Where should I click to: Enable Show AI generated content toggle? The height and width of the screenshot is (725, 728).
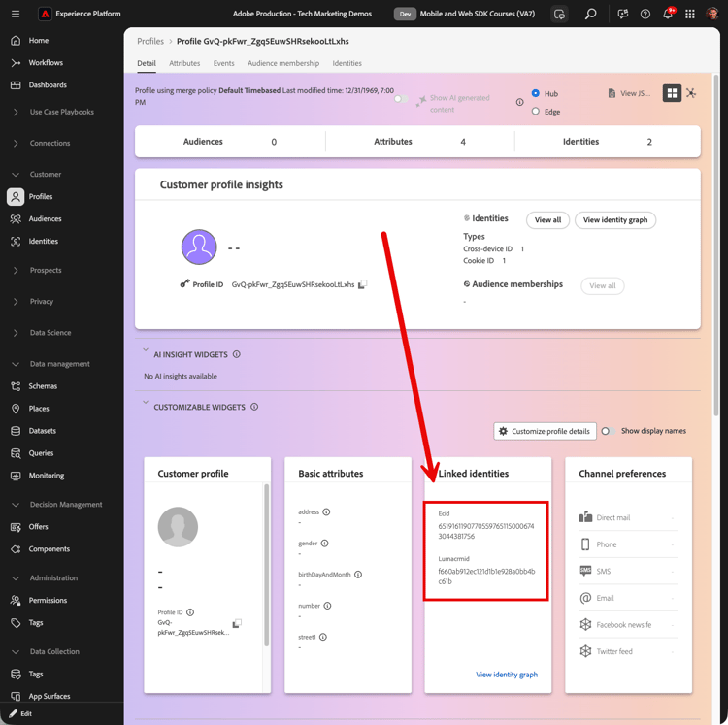point(401,98)
